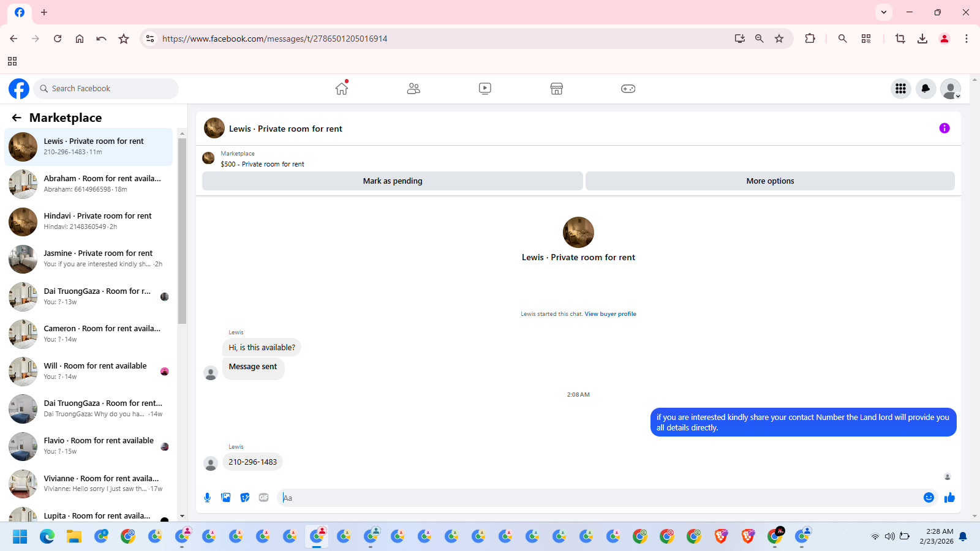980x551 pixels.
Task: Open the Windows Start menu
Action: (x=20, y=537)
